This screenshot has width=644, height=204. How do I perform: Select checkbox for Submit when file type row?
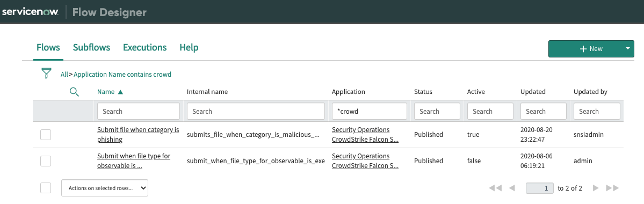pyautogui.click(x=46, y=161)
